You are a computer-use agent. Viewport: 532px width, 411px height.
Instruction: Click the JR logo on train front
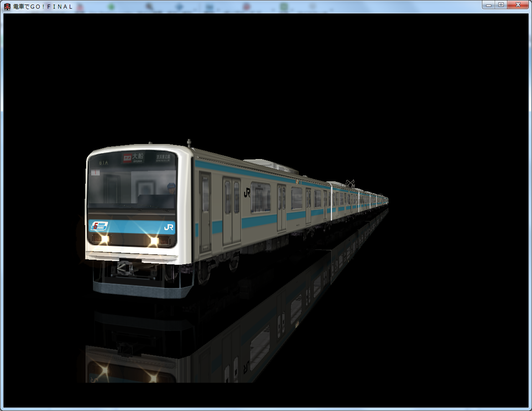168,227
